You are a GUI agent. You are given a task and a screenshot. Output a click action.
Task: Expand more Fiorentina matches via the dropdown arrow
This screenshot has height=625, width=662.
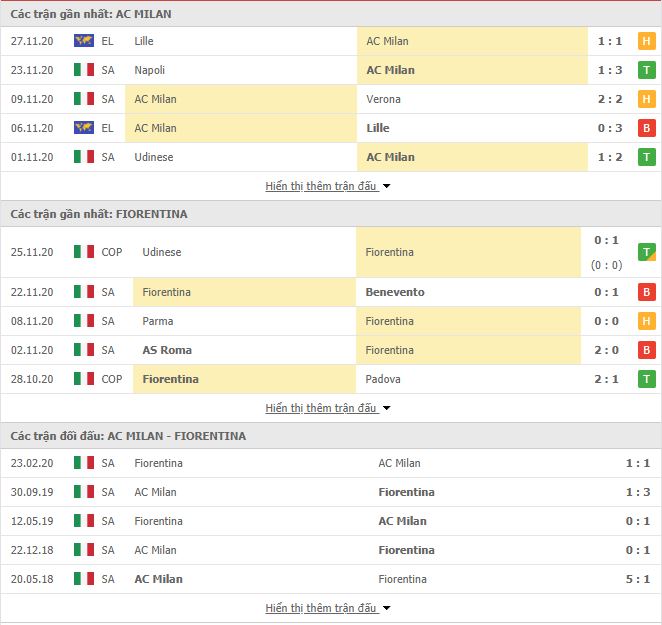point(386,408)
